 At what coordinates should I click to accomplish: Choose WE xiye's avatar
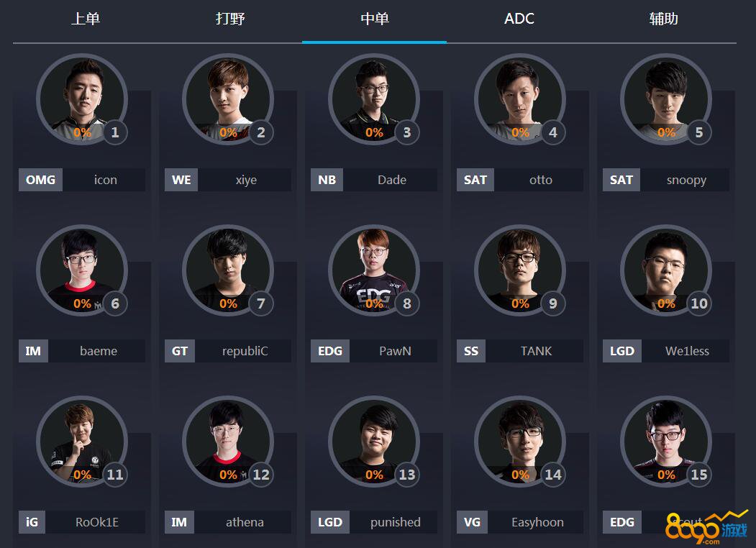pyautogui.click(x=228, y=99)
